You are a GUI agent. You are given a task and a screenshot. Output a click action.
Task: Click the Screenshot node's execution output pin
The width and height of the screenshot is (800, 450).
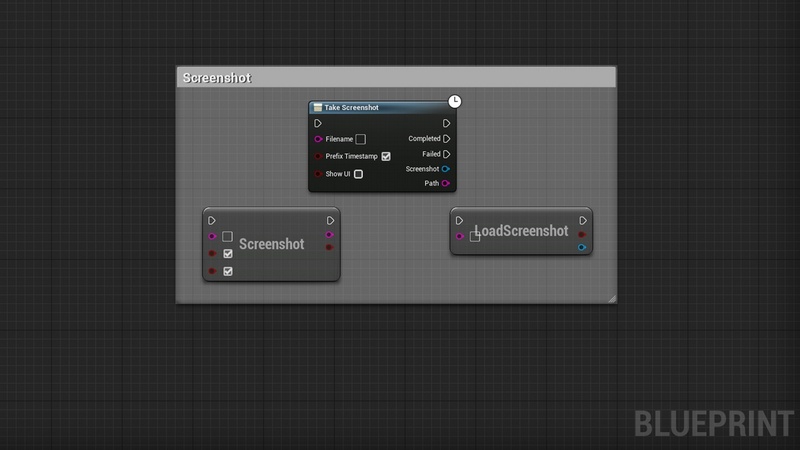coord(330,220)
